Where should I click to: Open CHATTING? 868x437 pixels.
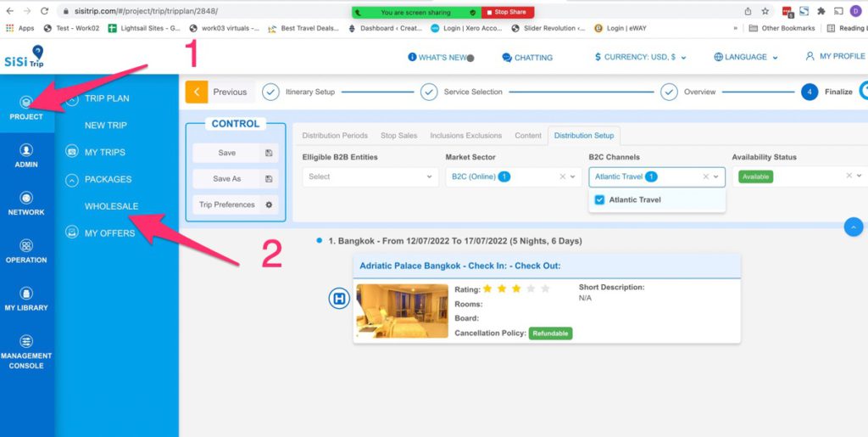click(x=527, y=58)
